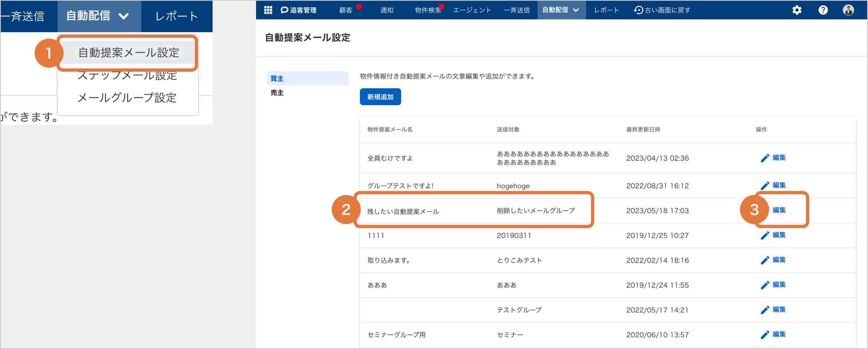Screen dimensions: 868x349
Task: Click とりこみテスト target cell
Action: point(519,260)
